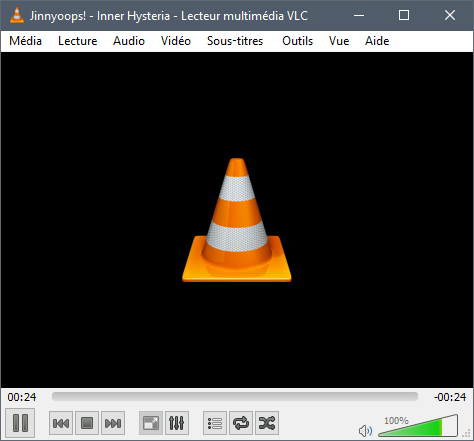Viewport: 474px width, 441px height.
Task: Open the Média menu
Action: coord(25,41)
